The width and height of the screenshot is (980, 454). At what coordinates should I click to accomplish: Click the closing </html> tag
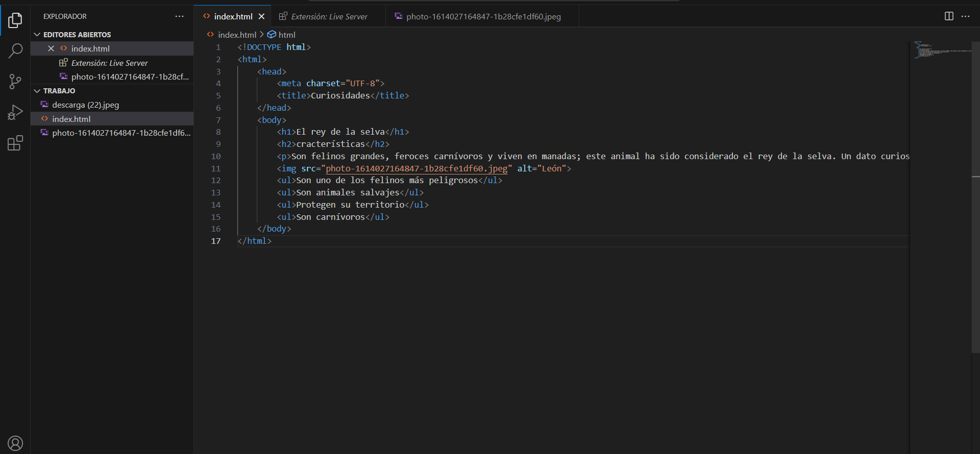click(255, 241)
